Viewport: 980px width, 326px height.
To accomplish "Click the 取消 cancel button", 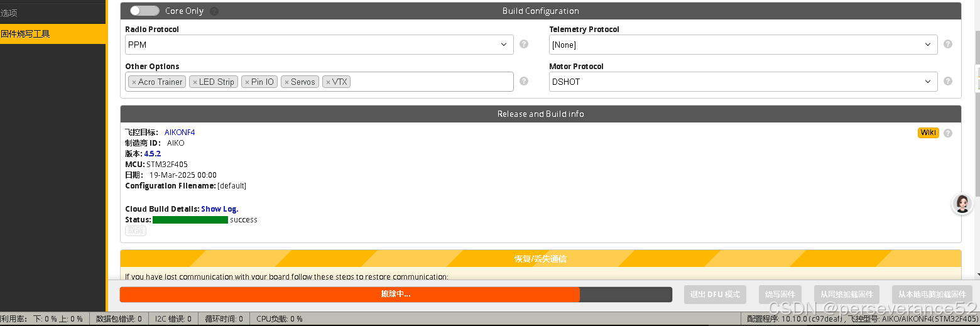I will point(136,231).
